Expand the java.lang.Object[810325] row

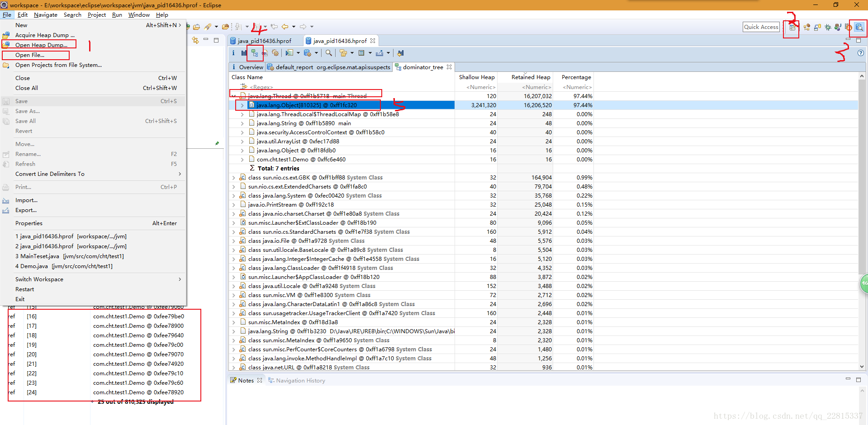[x=242, y=105]
